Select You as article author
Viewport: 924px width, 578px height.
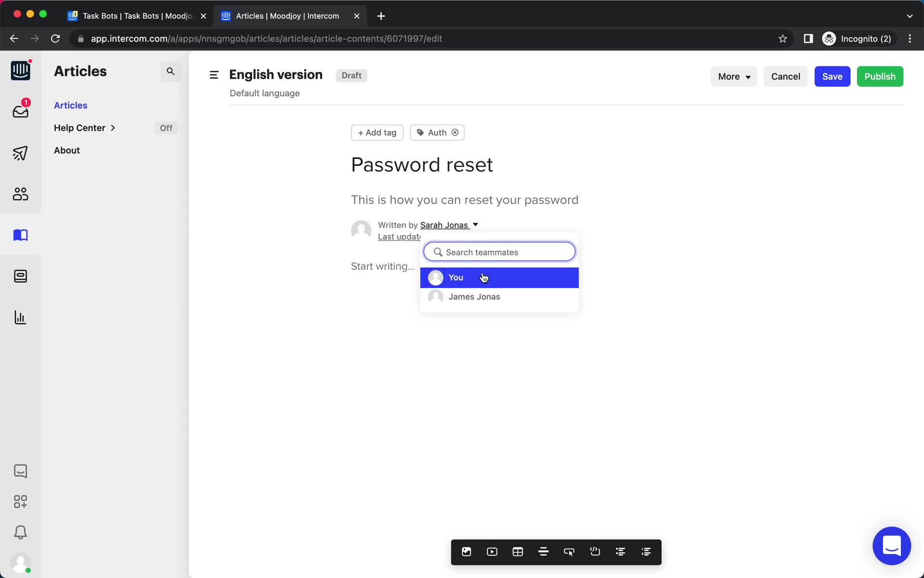[x=499, y=277]
